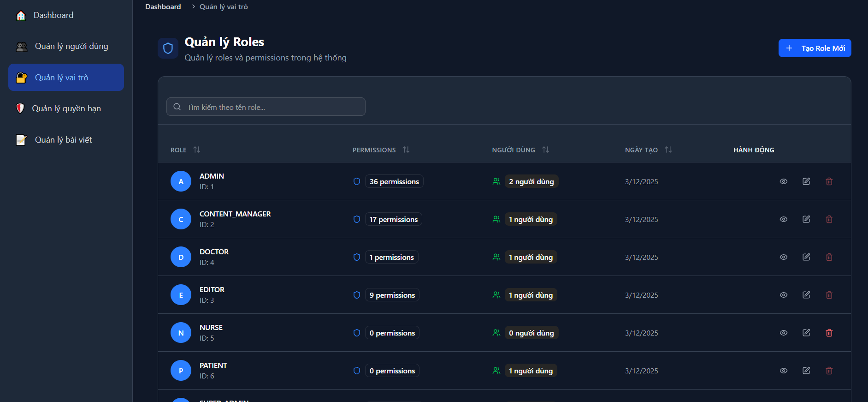Show NURSE role details via eye icon
The height and width of the screenshot is (402, 868).
(x=783, y=333)
